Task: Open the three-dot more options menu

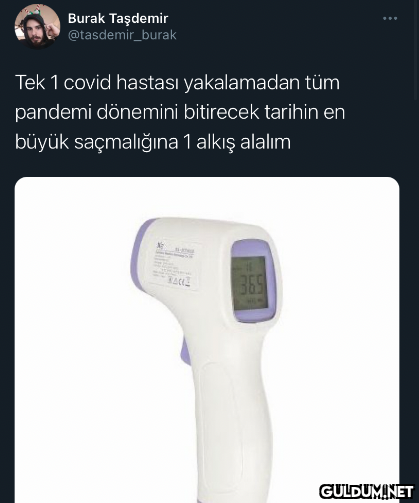Action: point(390,18)
